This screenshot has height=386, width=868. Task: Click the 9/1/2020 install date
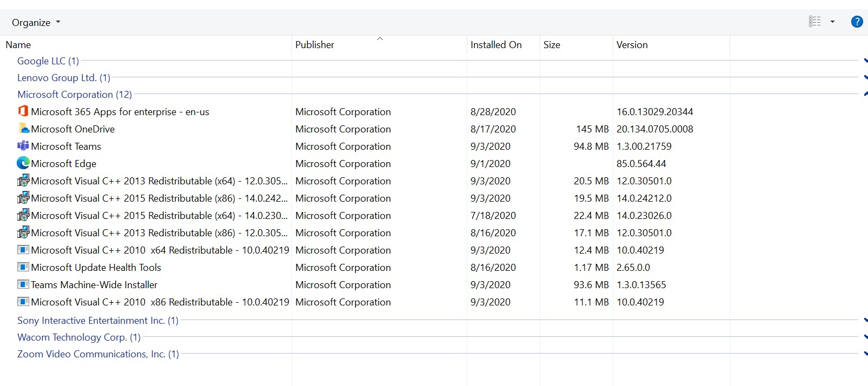coord(491,164)
